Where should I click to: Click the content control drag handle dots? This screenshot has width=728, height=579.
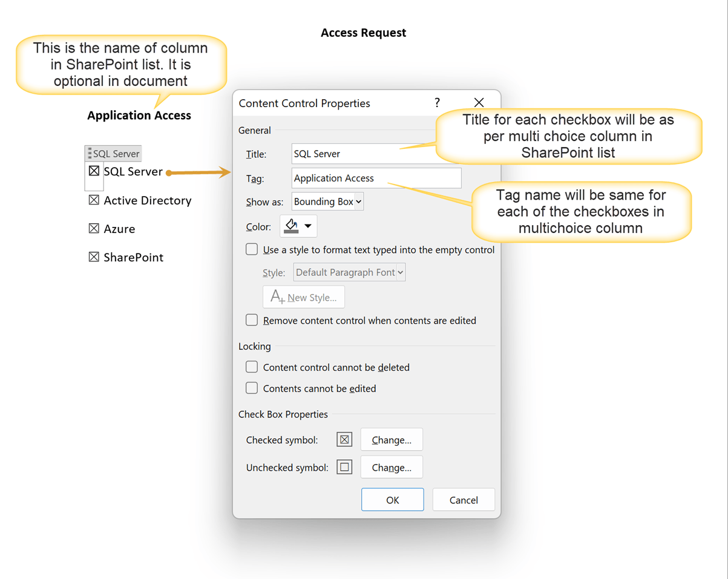pyautogui.click(x=88, y=153)
